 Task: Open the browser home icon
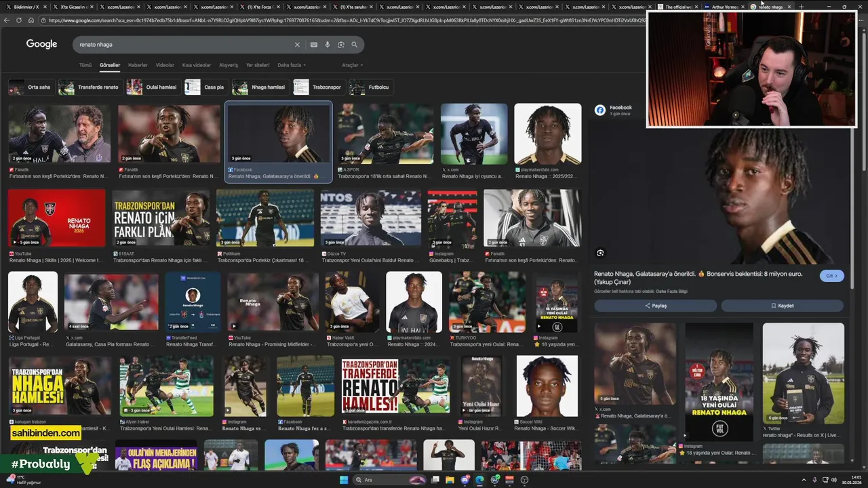[31, 20]
